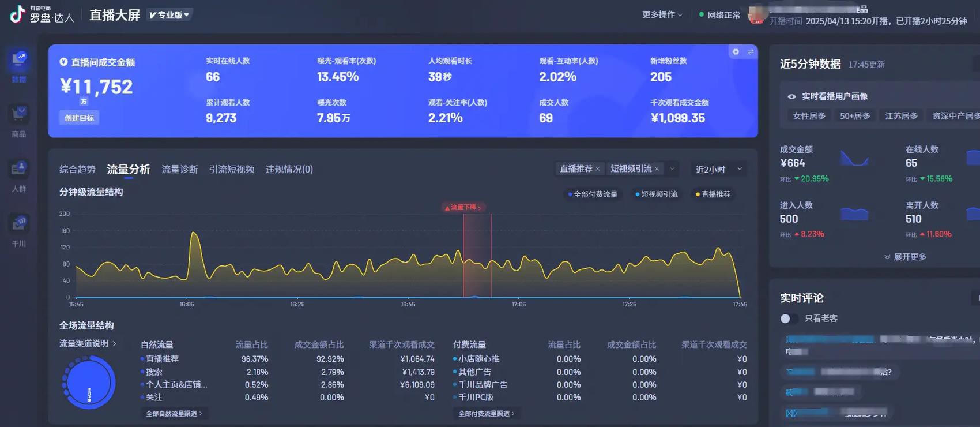The width and height of the screenshot is (980, 427).
Task: Click the yen icon next to 直播间成交金额
Action: [63, 62]
